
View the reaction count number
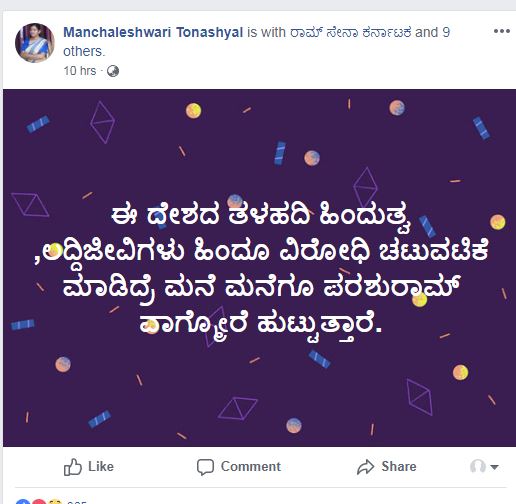point(77,502)
